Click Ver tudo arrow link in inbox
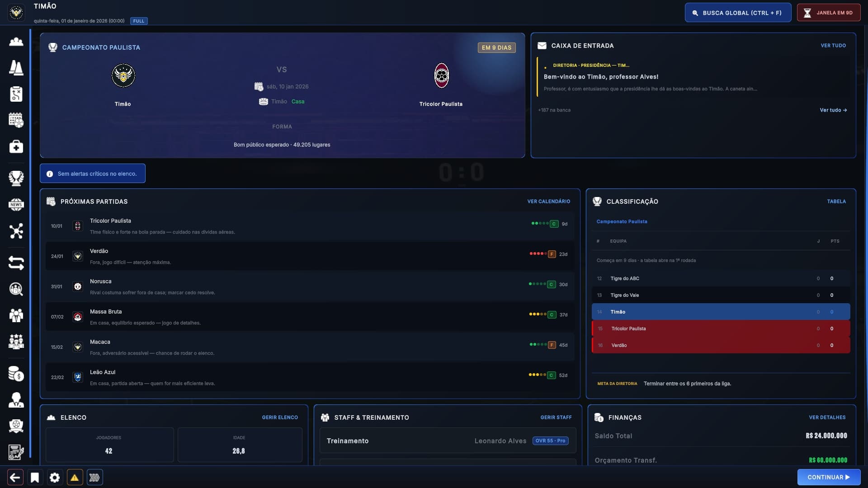 coord(833,110)
